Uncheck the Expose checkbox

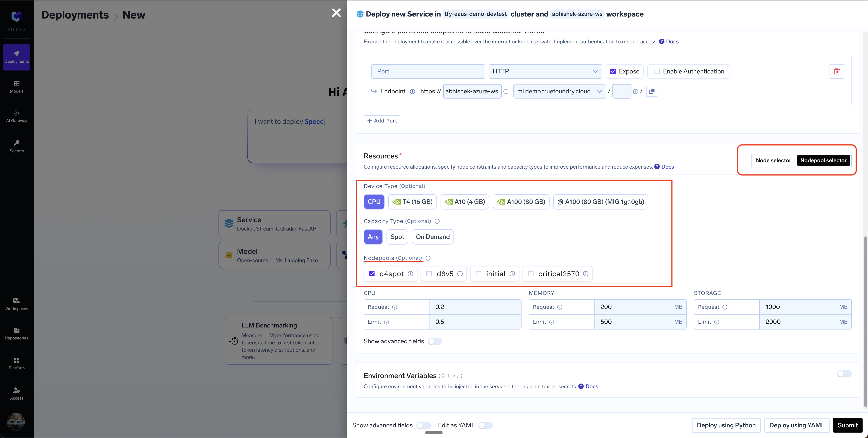(x=613, y=71)
